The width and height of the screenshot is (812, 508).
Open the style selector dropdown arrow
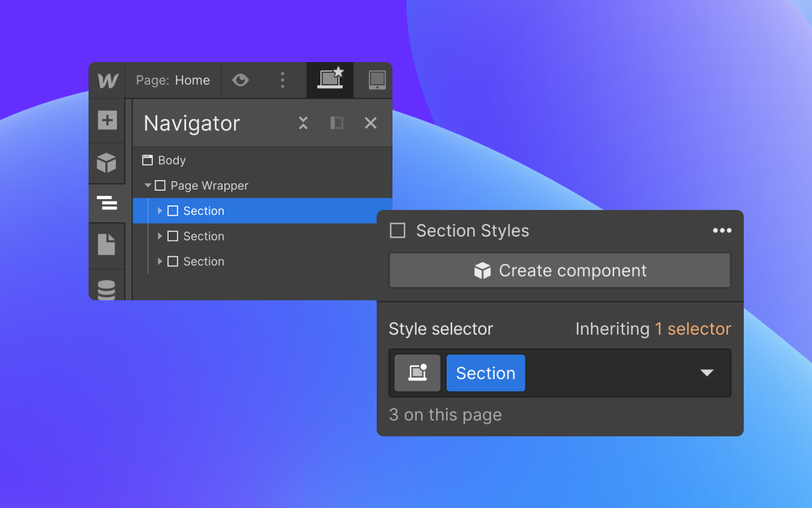pos(707,373)
